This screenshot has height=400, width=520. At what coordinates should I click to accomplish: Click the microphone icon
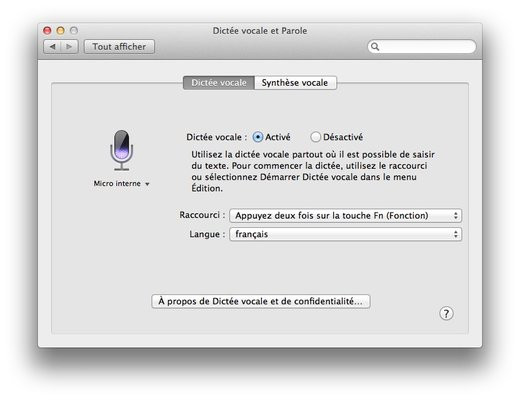(122, 150)
